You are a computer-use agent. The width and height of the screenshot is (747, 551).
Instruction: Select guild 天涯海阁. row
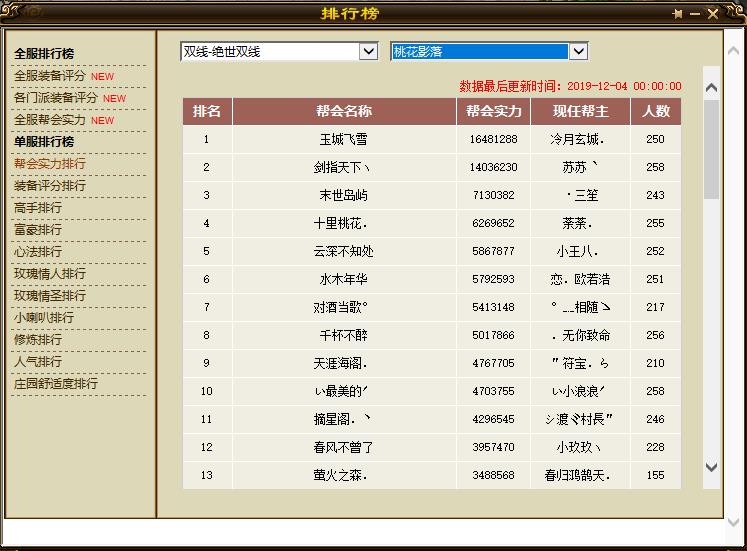click(432, 363)
